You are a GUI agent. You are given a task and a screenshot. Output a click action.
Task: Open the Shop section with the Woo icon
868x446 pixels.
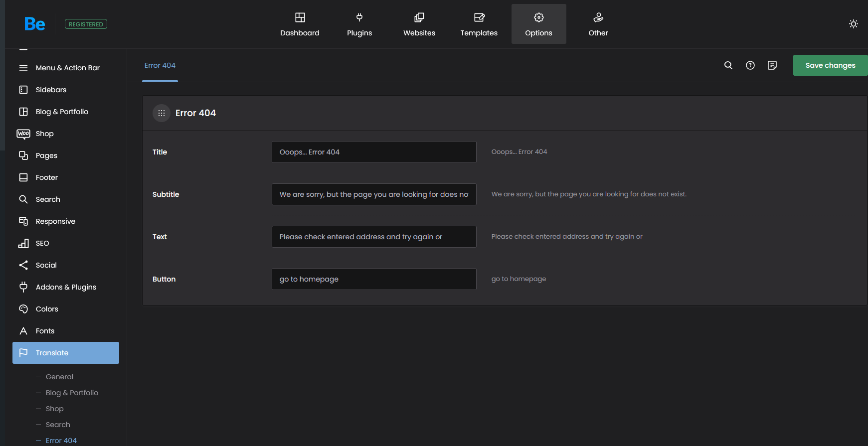click(44, 134)
